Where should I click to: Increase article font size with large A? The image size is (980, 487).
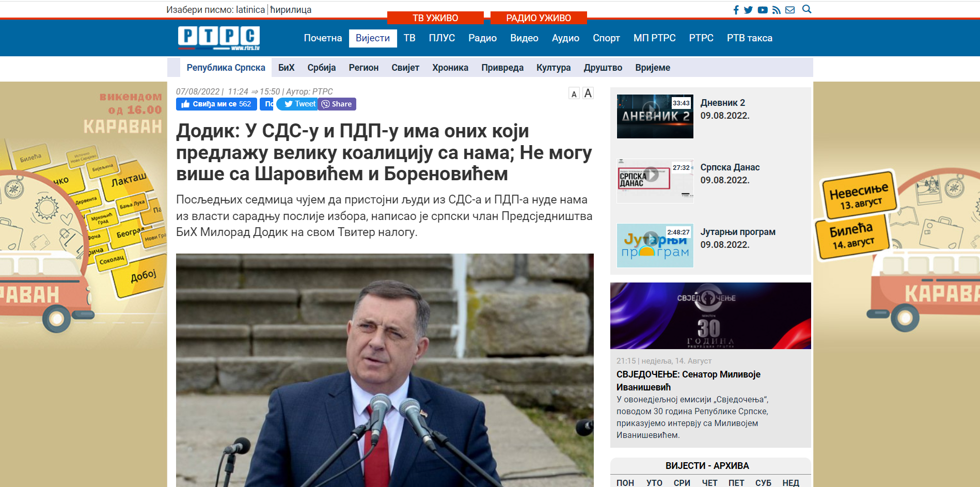588,93
